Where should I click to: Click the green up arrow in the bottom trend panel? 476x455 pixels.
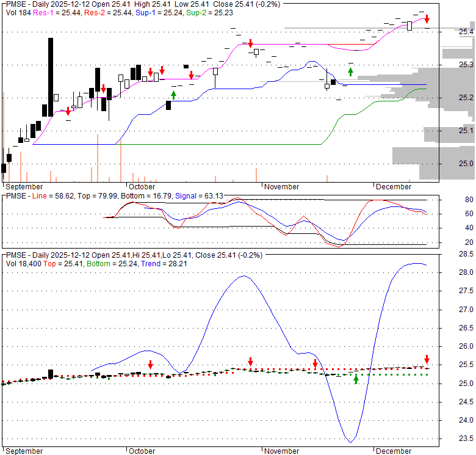356,380
